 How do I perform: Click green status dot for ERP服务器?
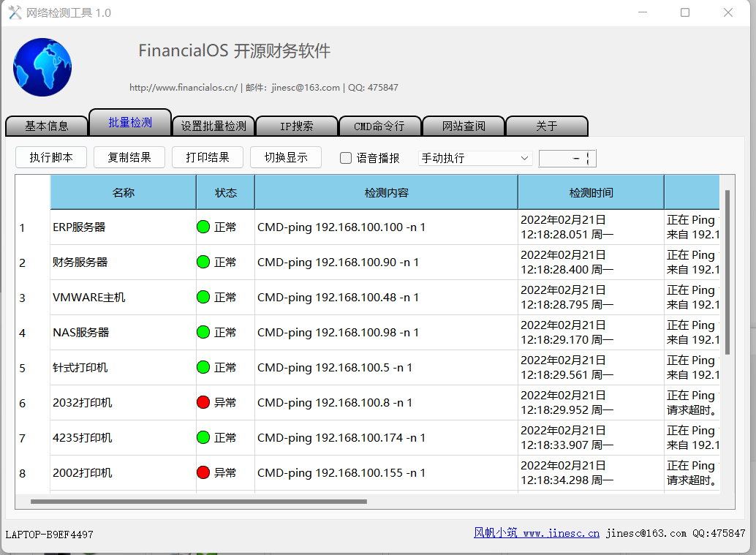203,227
